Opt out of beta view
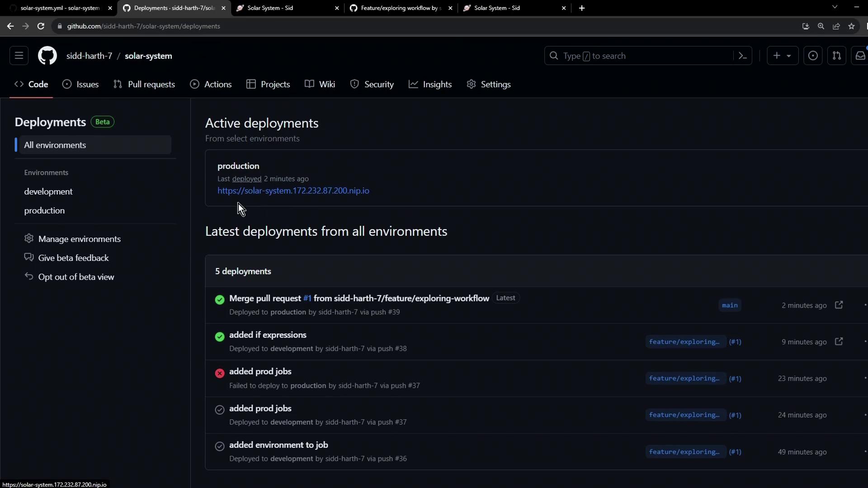This screenshot has height=488, width=868. click(76, 277)
